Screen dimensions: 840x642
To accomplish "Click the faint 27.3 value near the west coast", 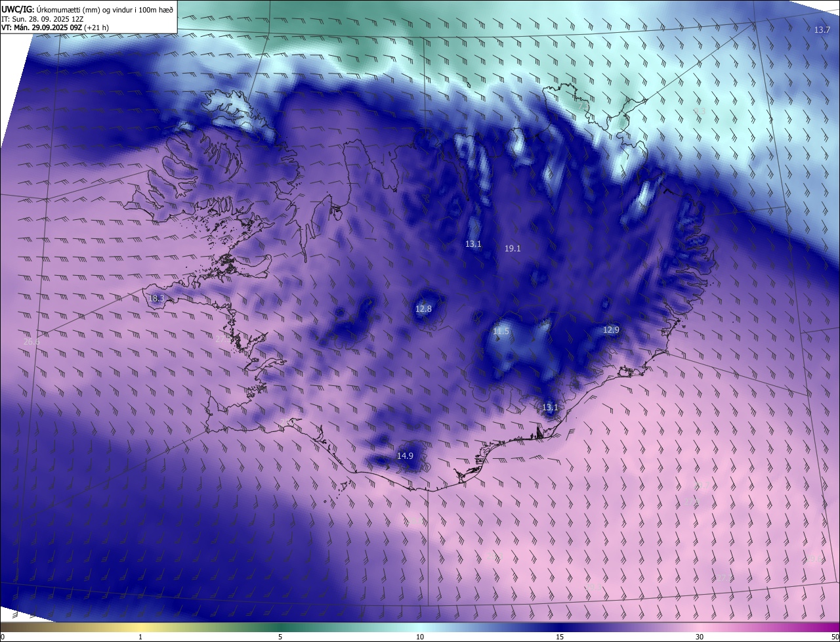I will pos(223,339).
